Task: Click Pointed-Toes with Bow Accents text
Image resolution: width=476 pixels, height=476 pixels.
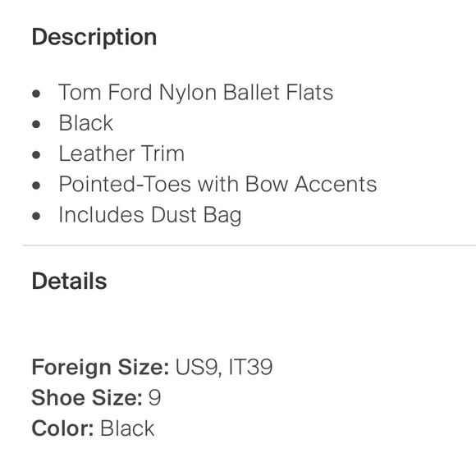Action: click(x=217, y=184)
